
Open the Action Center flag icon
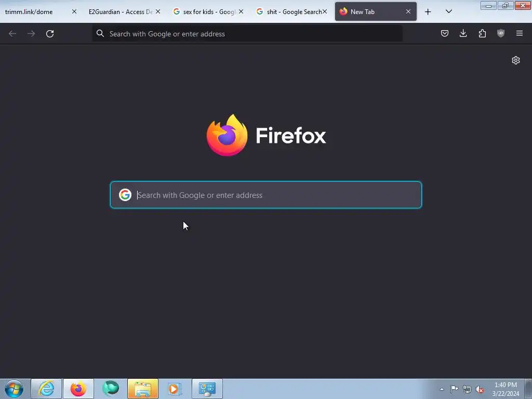[454, 389]
